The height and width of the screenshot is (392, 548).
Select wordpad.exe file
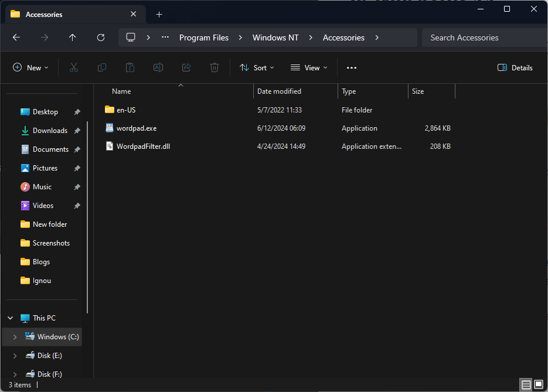tap(131, 128)
